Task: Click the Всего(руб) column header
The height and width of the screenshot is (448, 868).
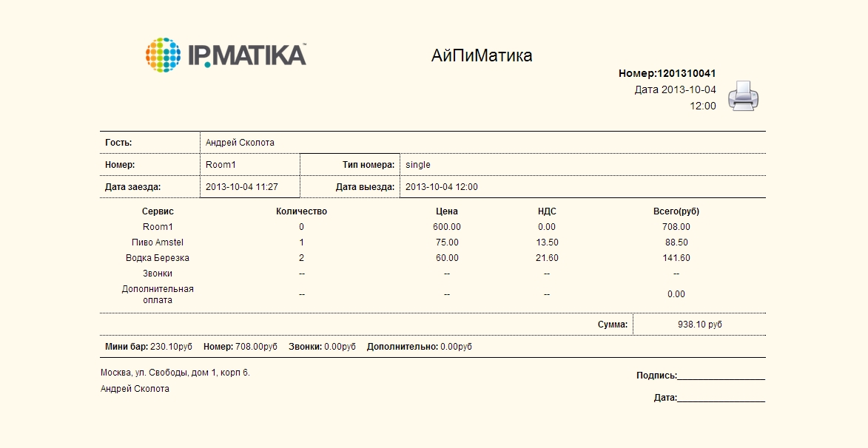Action: point(676,211)
